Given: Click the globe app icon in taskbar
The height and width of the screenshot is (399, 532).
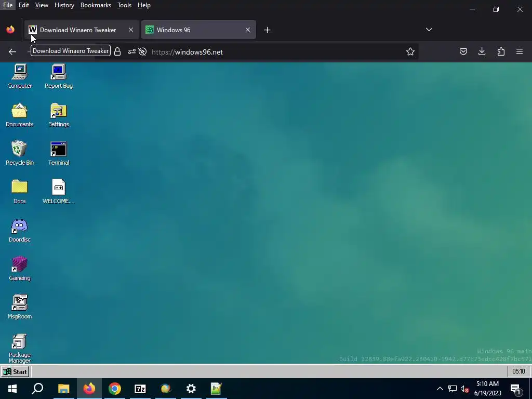Looking at the screenshot, I should pyautogui.click(x=166, y=389).
